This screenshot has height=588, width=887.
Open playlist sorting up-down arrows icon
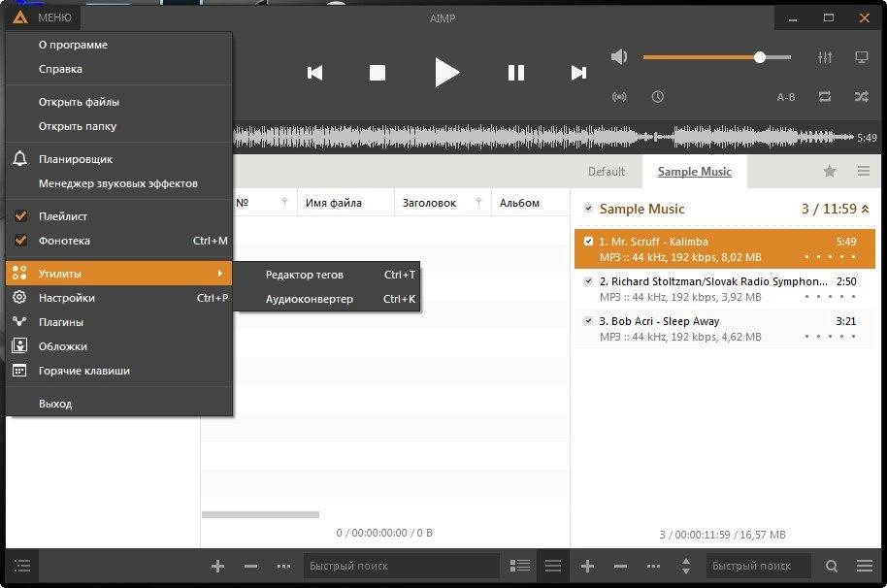(x=685, y=566)
